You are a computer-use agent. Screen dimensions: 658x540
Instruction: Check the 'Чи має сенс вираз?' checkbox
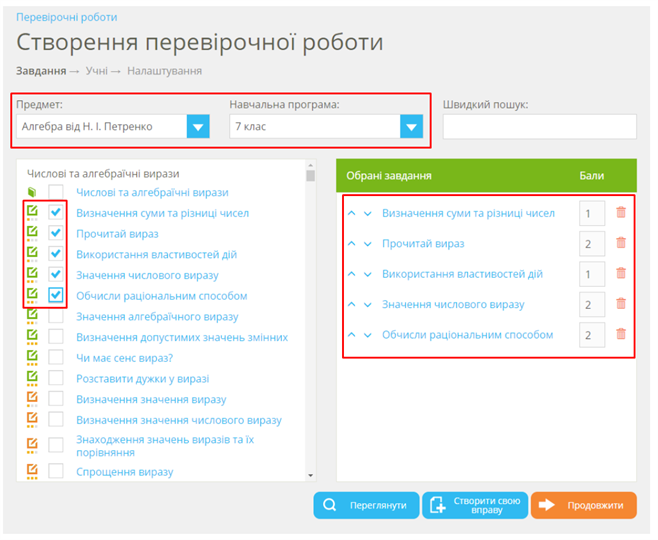click(56, 357)
